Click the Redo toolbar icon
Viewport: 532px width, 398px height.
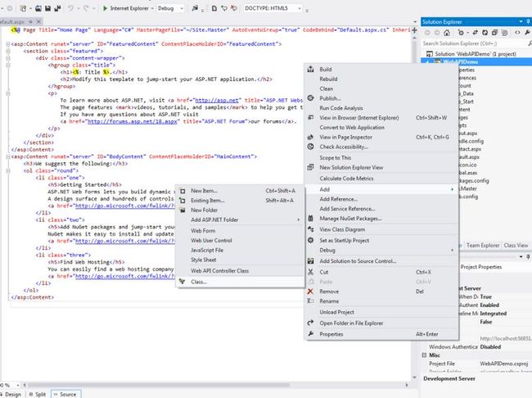click(86, 8)
